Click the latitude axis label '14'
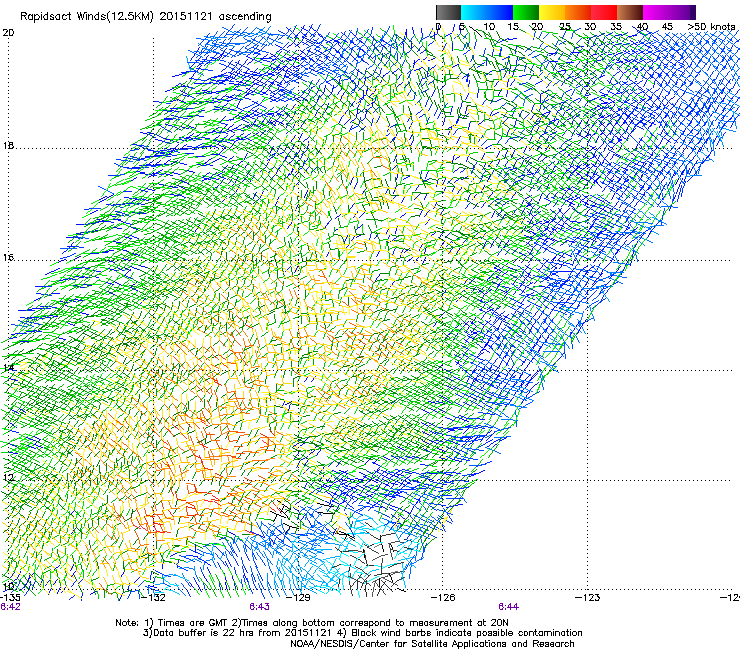 point(8,367)
